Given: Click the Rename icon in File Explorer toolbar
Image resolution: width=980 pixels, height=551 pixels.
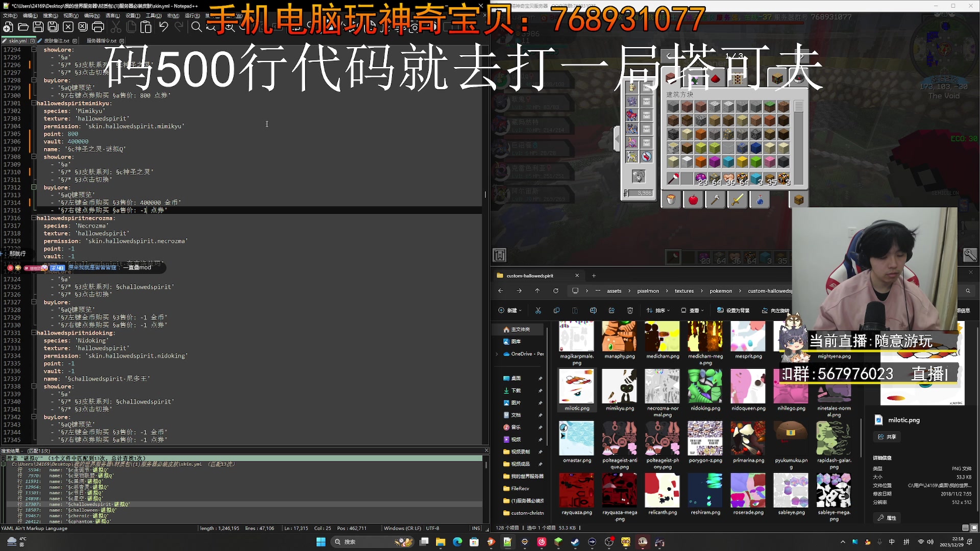Looking at the screenshot, I should click(x=593, y=310).
